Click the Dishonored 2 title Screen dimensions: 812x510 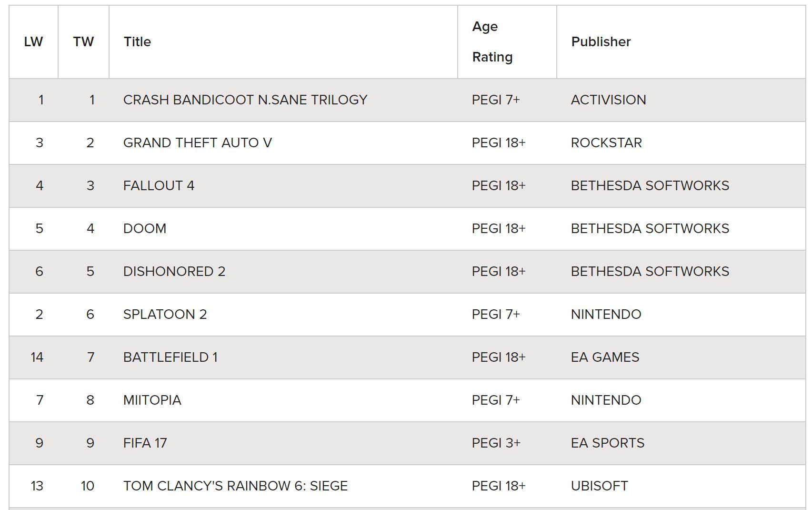click(x=174, y=272)
